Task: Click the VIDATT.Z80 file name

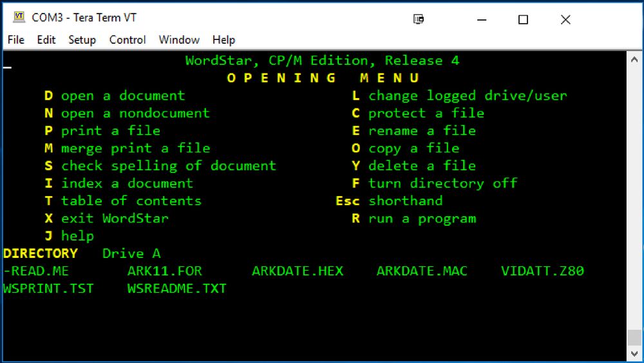Action: pos(542,271)
